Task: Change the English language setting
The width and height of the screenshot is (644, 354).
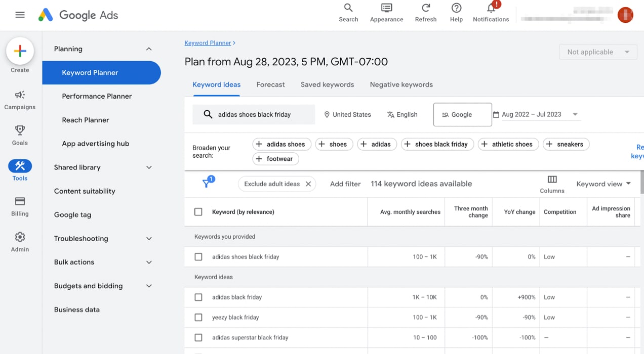Action: click(x=402, y=115)
